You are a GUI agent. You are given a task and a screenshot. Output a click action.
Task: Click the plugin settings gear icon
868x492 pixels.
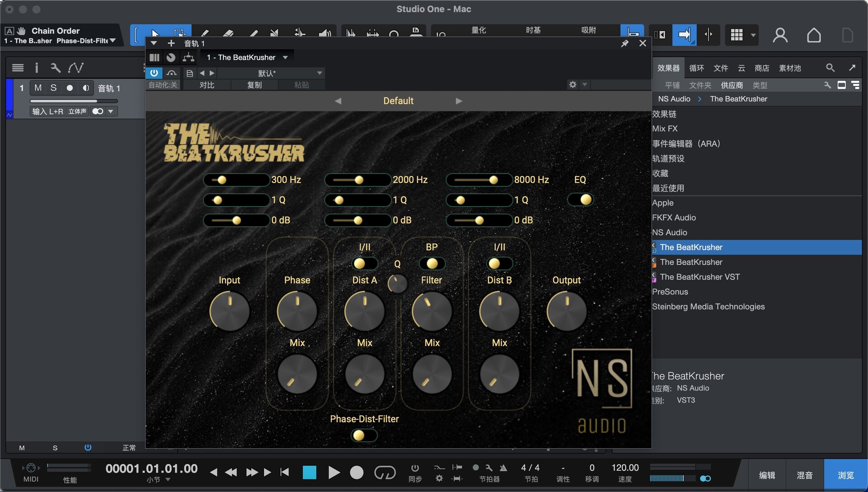[573, 84]
